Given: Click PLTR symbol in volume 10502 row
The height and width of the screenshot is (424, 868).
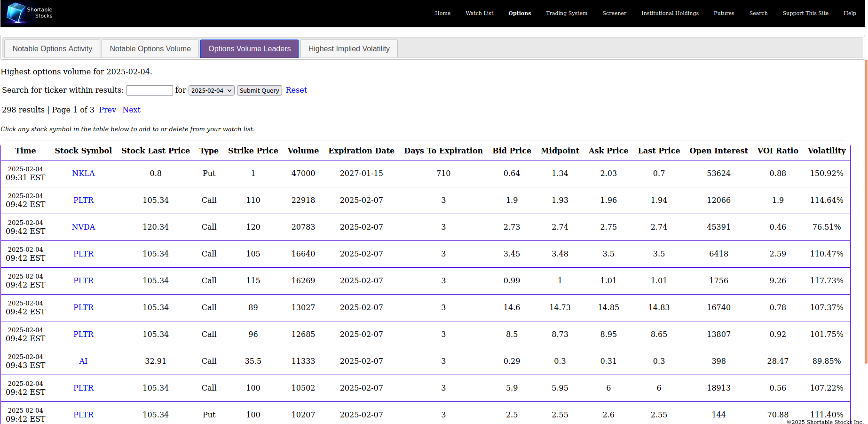Looking at the screenshot, I should pyautogui.click(x=83, y=388).
